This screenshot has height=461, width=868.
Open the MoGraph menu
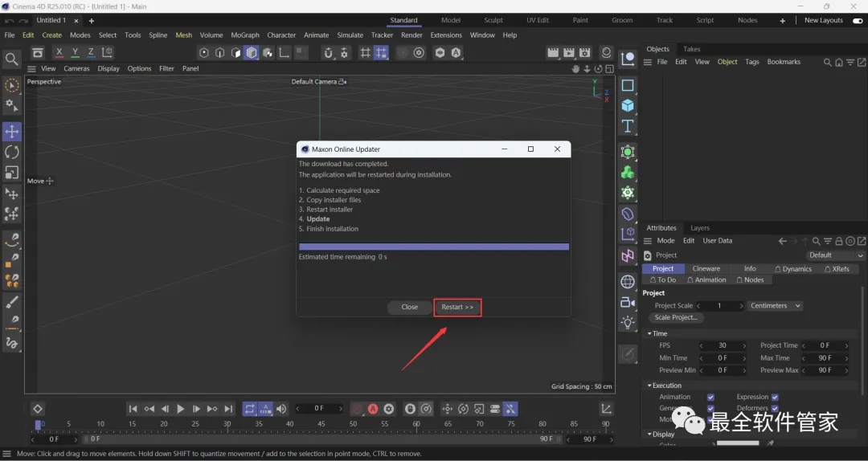[x=244, y=35]
